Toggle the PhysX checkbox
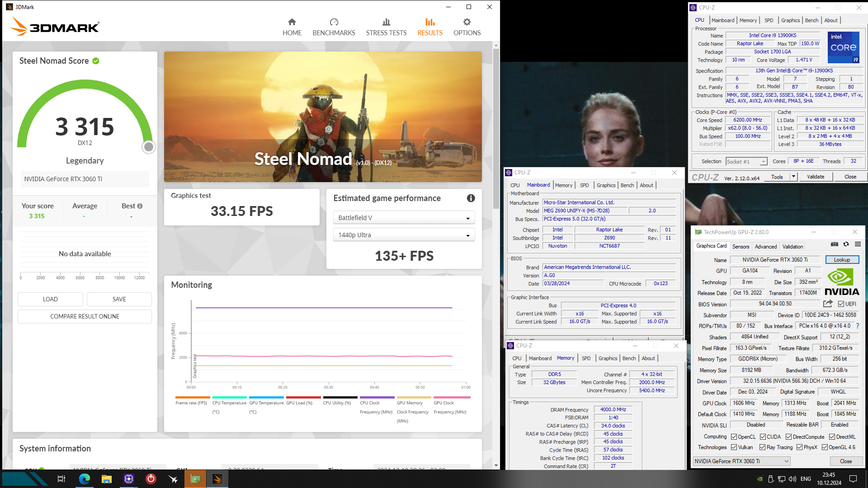This screenshot has width=868, height=488. [799, 447]
